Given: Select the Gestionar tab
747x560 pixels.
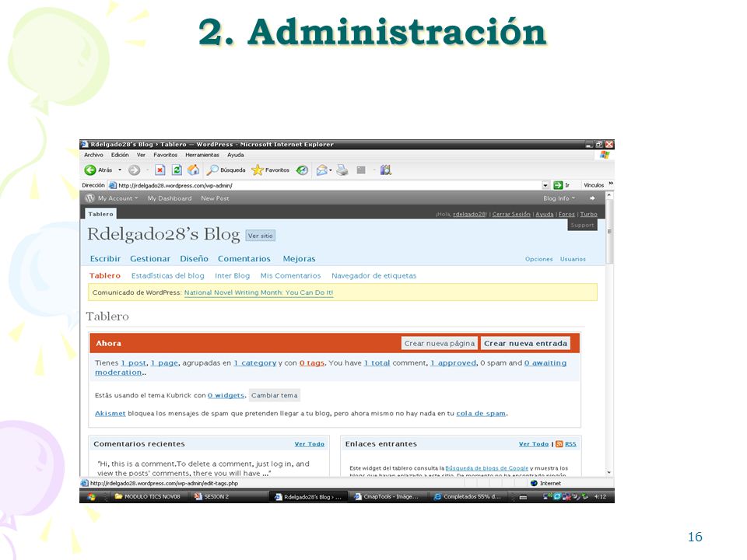Looking at the screenshot, I should tap(150, 258).
